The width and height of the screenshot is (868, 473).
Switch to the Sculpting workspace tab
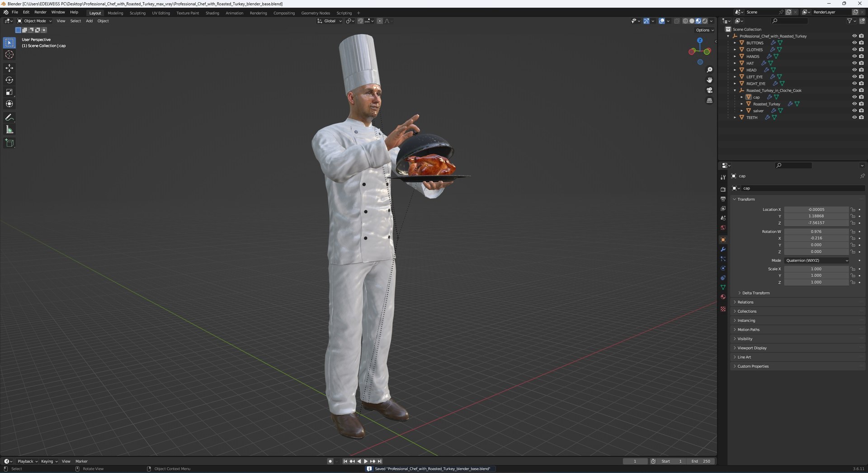(137, 13)
